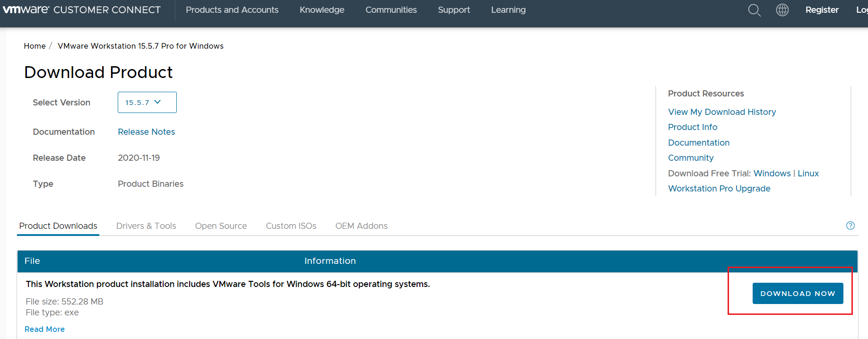Screen dimensions: 868x339
Task: Click the Product Binaries type value
Action: pyautogui.click(x=151, y=184)
